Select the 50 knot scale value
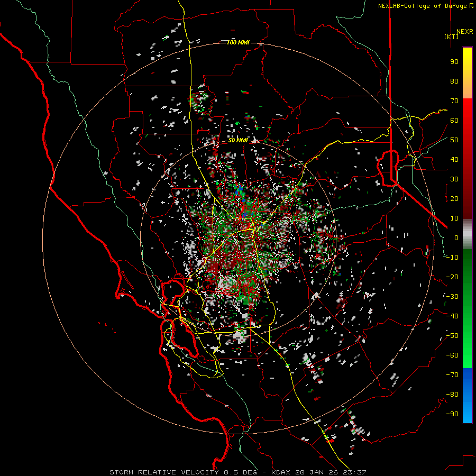The width and height of the screenshot is (476, 476). pos(454,140)
